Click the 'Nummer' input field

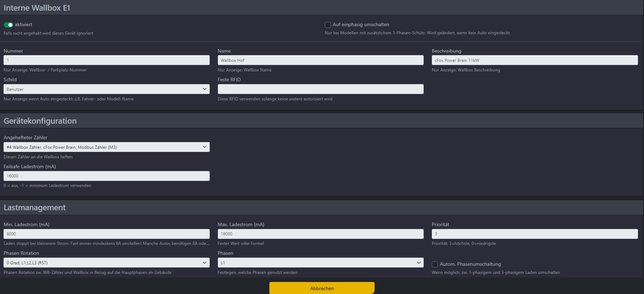106,60
